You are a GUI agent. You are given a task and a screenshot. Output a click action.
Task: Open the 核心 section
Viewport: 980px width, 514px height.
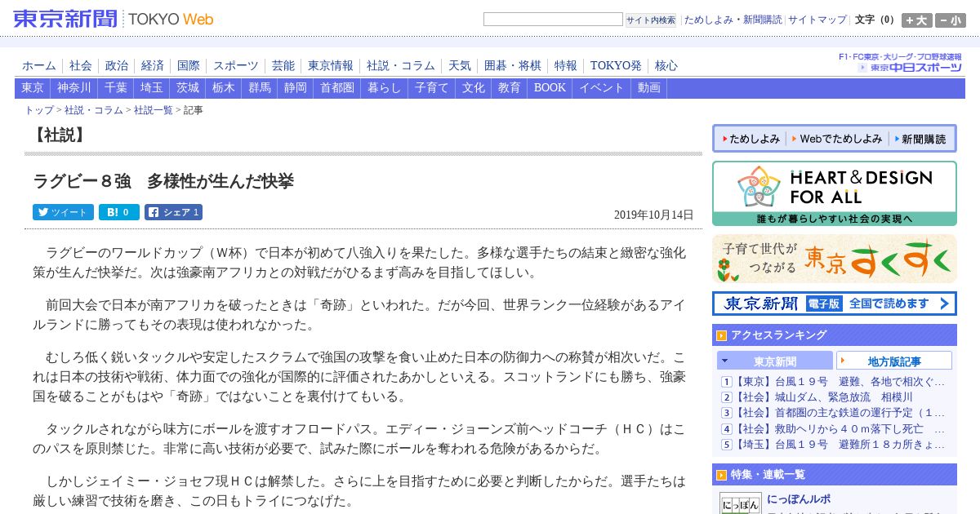click(666, 65)
